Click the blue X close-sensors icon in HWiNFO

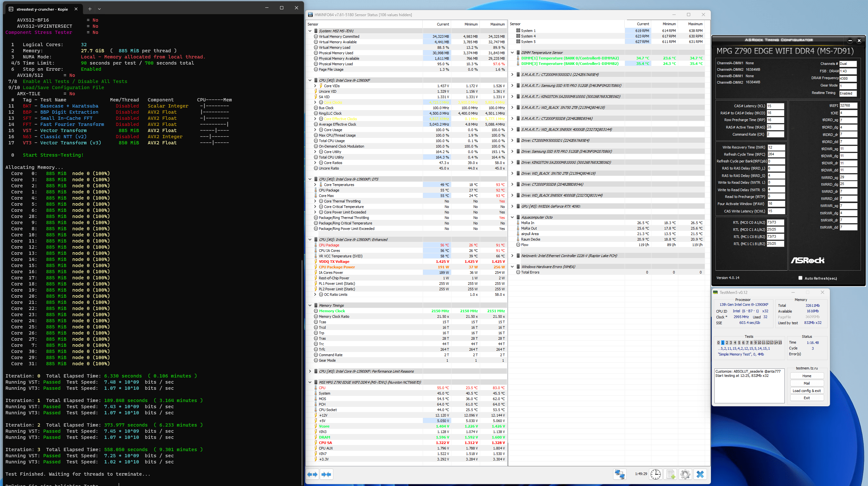700,474
